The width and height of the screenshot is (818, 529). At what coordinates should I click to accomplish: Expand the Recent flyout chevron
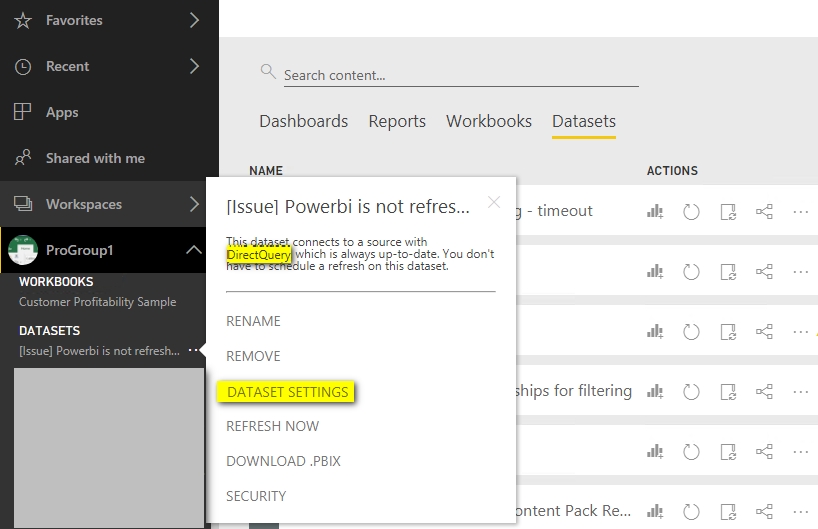(195, 66)
